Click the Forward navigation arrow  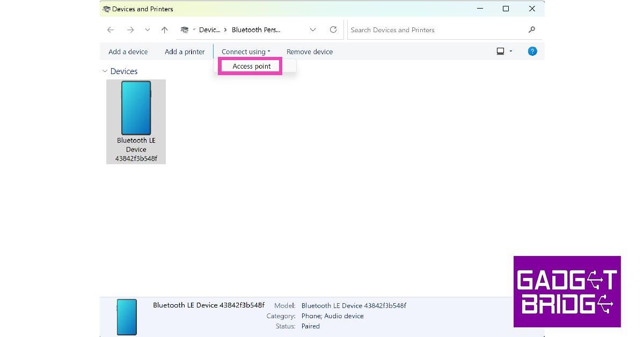pos(130,30)
